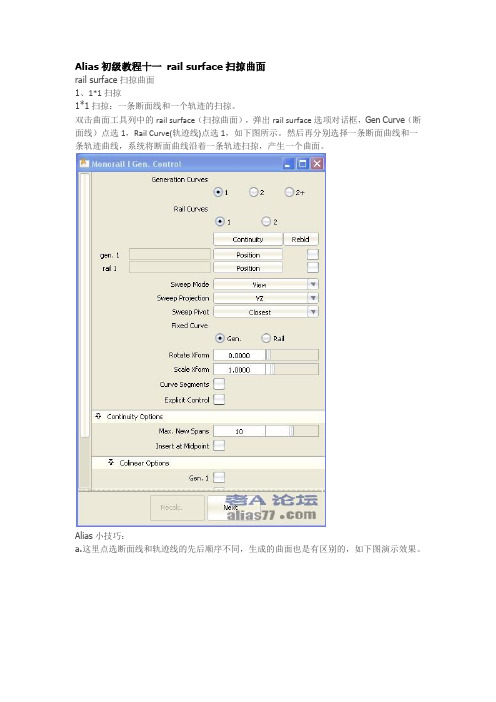This screenshot has height=702, width=496.
Task: Click the Continuity button
Action: (x=248, y=239)
